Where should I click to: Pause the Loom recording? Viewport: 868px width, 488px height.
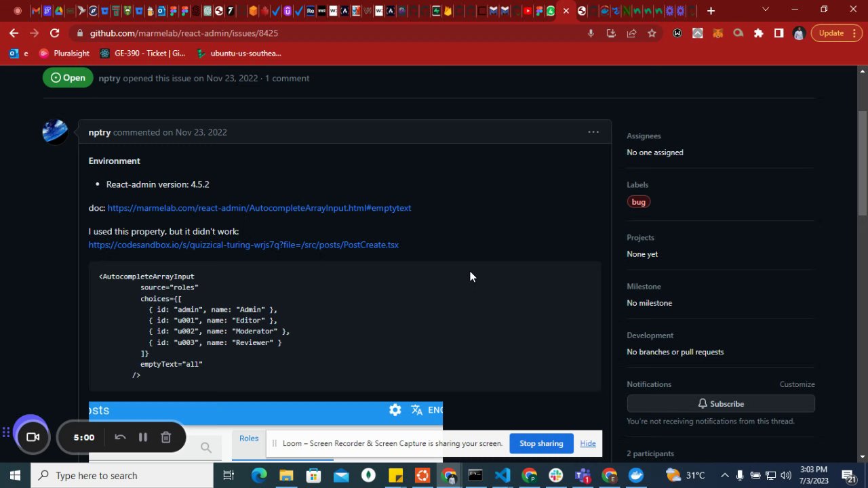pos(143,437)
